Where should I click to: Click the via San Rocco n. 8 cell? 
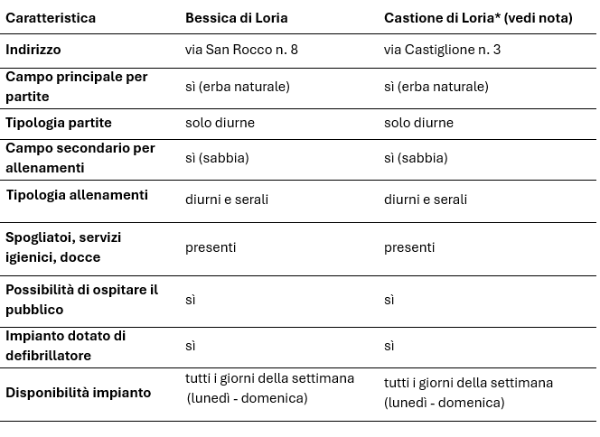241,50
